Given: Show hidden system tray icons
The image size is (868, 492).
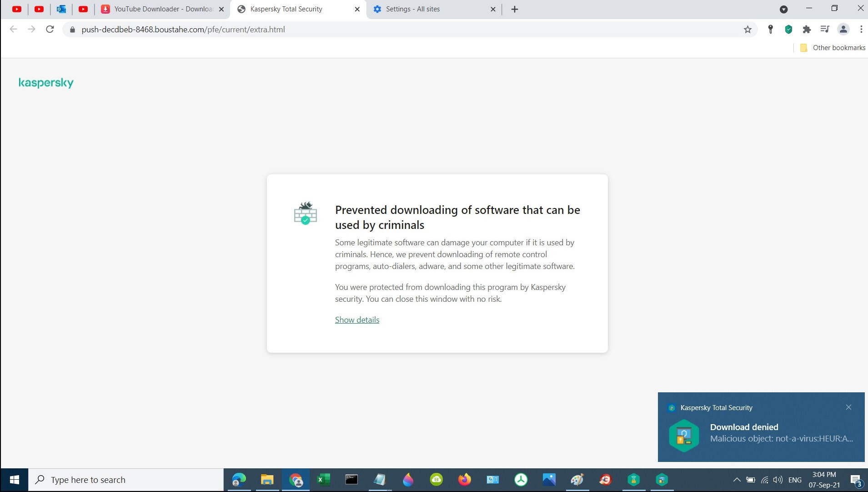Looking at the screenshot, I should pos(737,480).
